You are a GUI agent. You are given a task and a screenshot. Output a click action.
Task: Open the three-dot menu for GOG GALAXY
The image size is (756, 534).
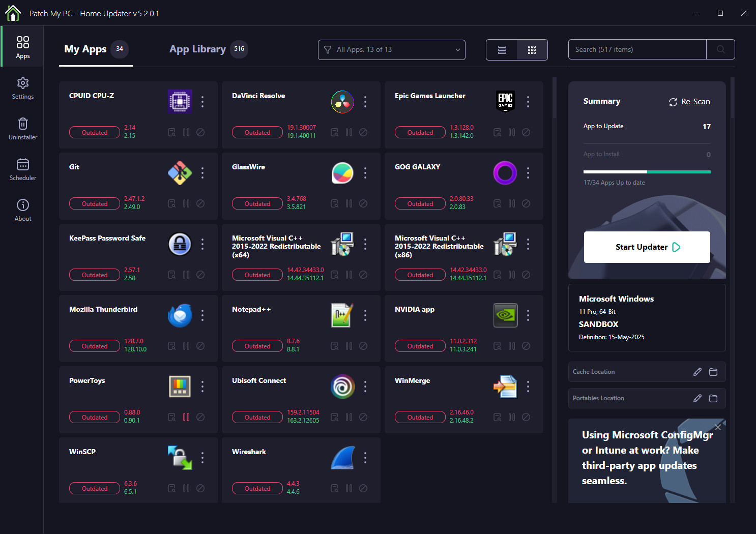528,173
